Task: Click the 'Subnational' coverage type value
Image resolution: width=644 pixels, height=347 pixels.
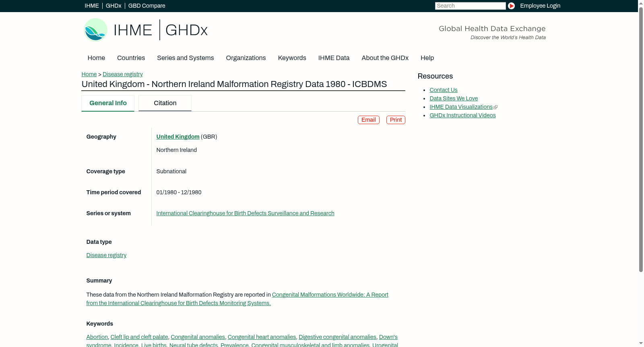Action: point(171,171)
